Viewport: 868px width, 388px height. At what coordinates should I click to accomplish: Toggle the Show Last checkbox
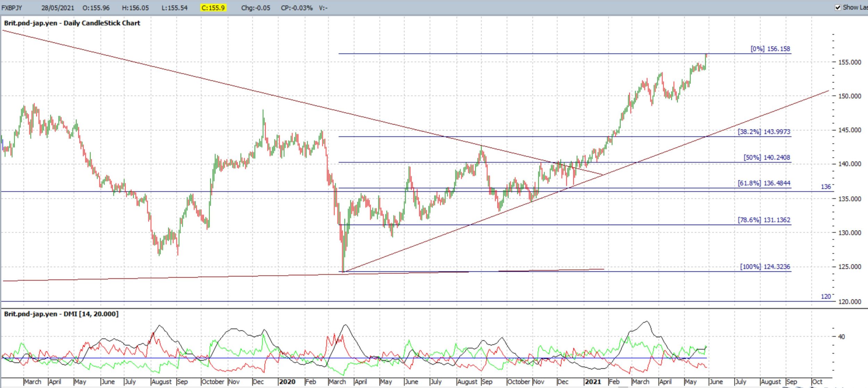(x=838, y=8)
